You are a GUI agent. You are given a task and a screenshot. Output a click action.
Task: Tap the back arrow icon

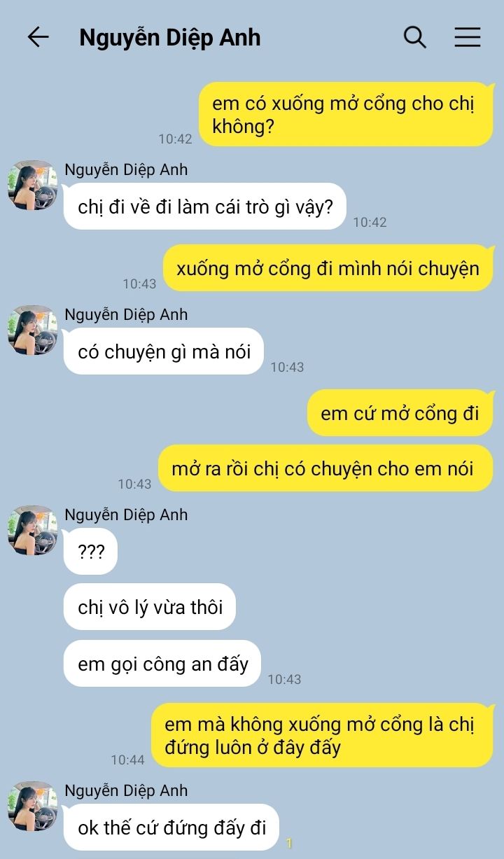pos(38,37)
